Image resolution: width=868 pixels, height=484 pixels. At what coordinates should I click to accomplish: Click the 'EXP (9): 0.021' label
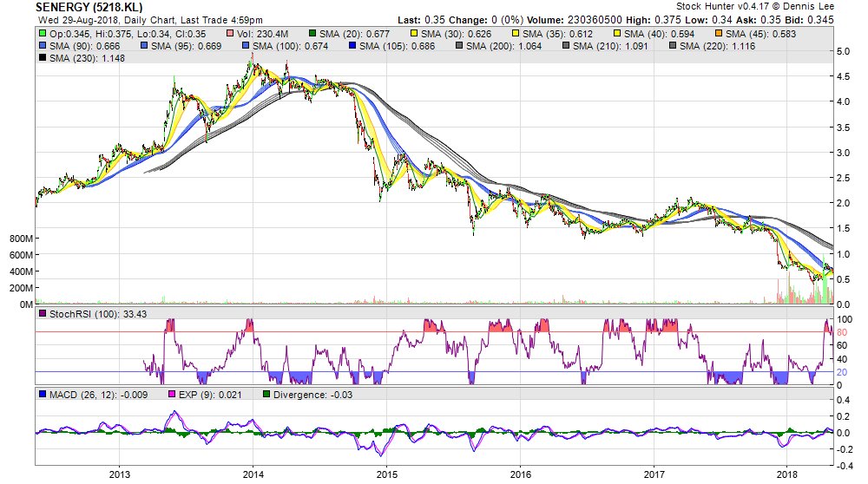210,395
